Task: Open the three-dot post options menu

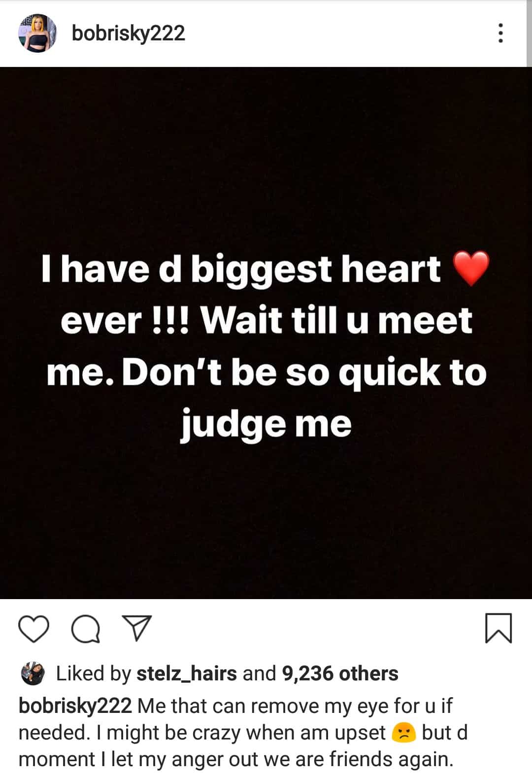Action: click(500, 33)
